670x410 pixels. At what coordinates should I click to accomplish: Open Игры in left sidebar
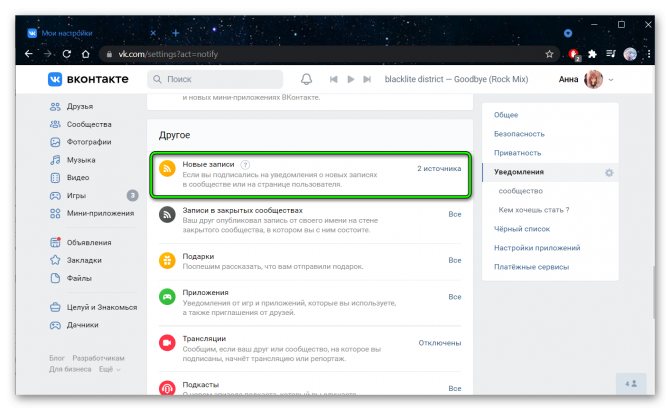[x=76, y=196]
